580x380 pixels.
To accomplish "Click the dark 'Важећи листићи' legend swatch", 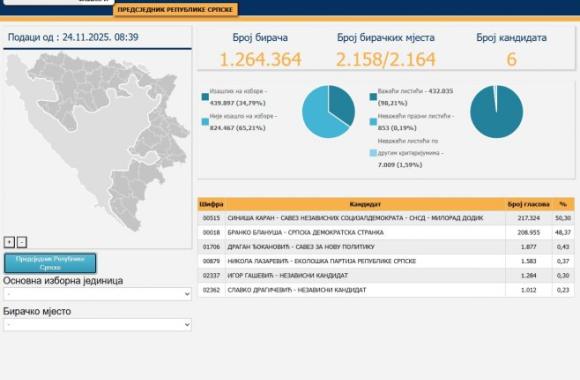I will click(x=373, y=97).
